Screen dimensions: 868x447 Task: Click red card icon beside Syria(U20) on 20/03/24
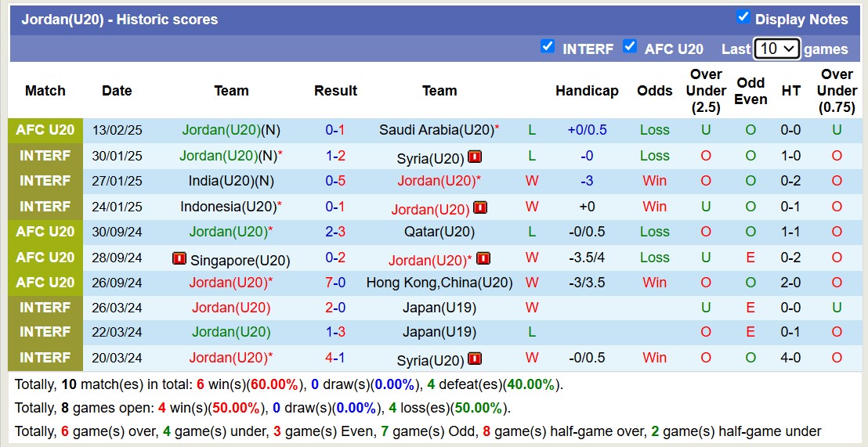(474, 359)
